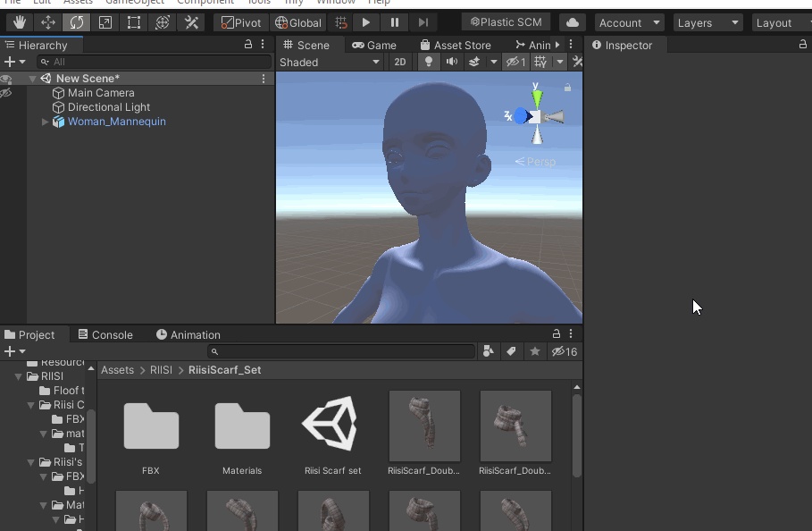Select the Rotate tool
Screen dimensions: 812x531
[x=77, y=22]
